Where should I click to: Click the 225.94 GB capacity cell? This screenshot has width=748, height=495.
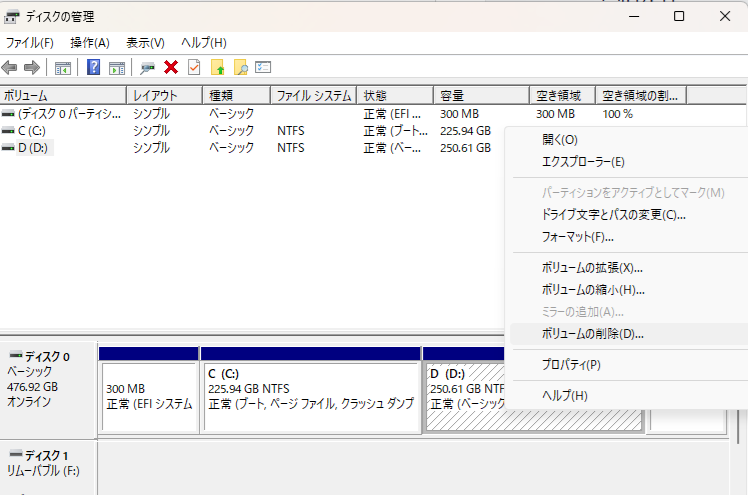(x=465, y=131)
